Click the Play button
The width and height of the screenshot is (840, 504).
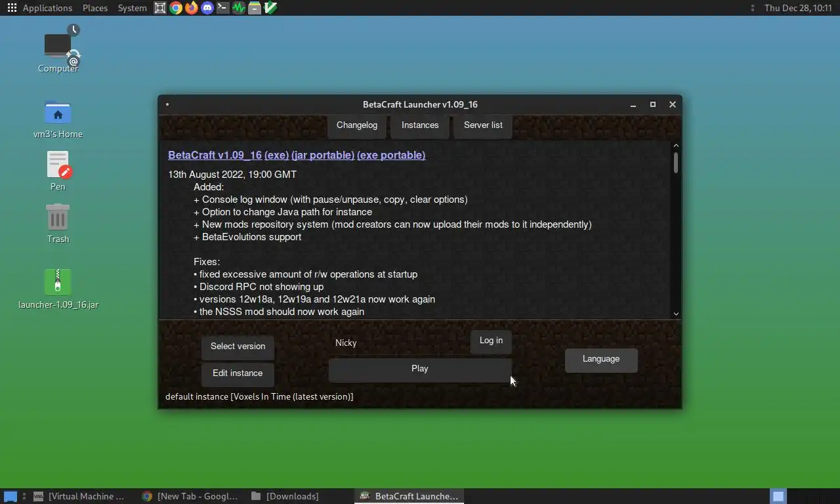420,369
